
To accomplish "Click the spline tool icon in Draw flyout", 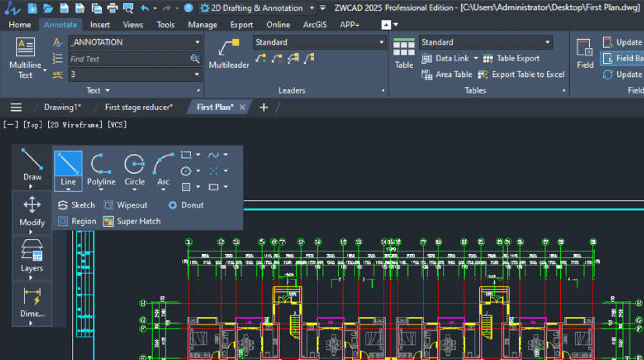I will point(214,155).
